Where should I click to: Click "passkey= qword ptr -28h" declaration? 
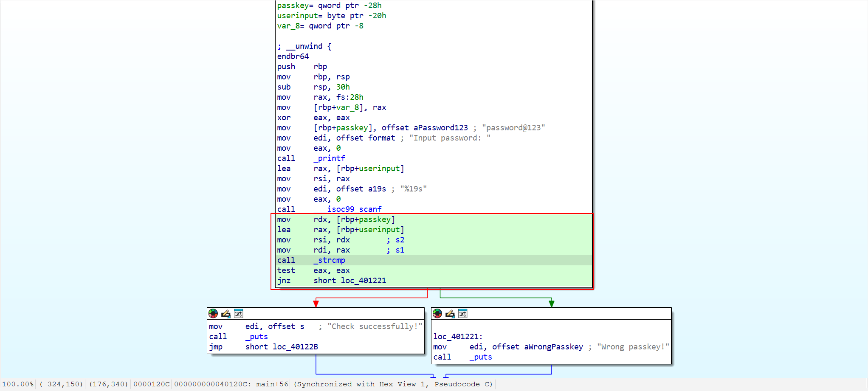point(329,6)
